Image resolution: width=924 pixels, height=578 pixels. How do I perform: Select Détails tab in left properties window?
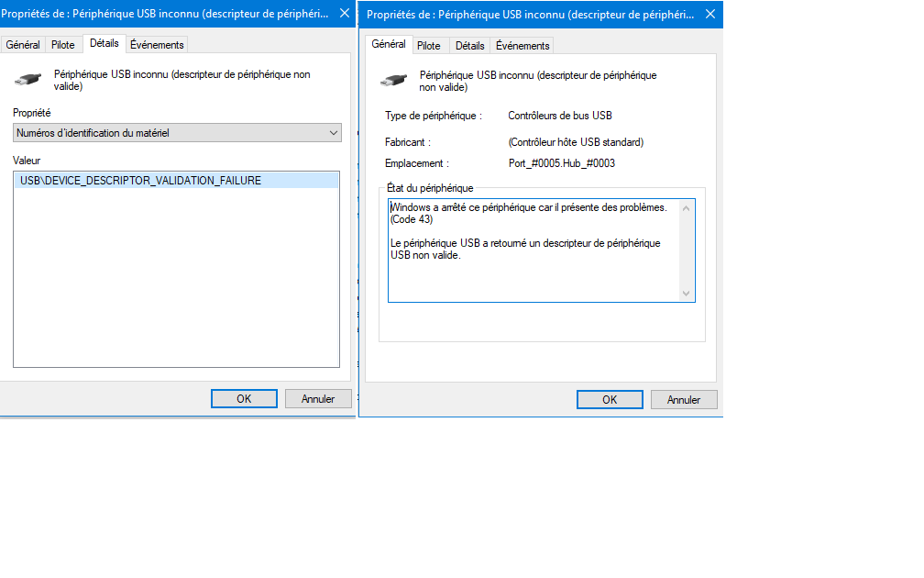point(104,43)
